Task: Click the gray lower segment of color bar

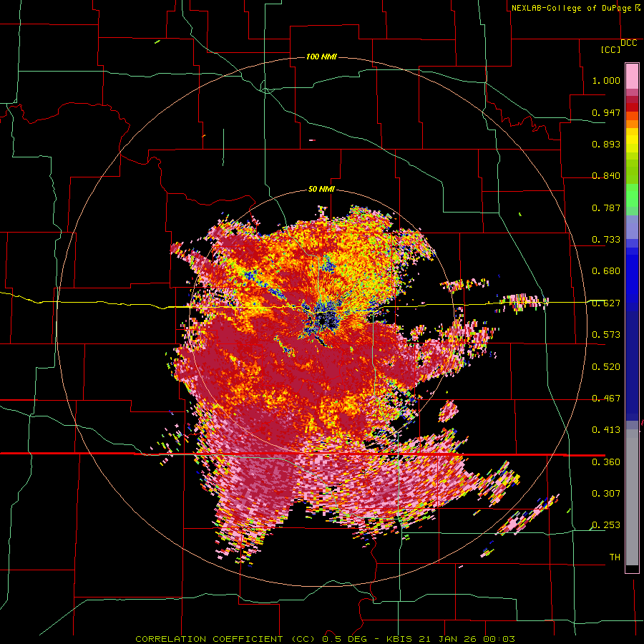Action: (x=632, y=497)
